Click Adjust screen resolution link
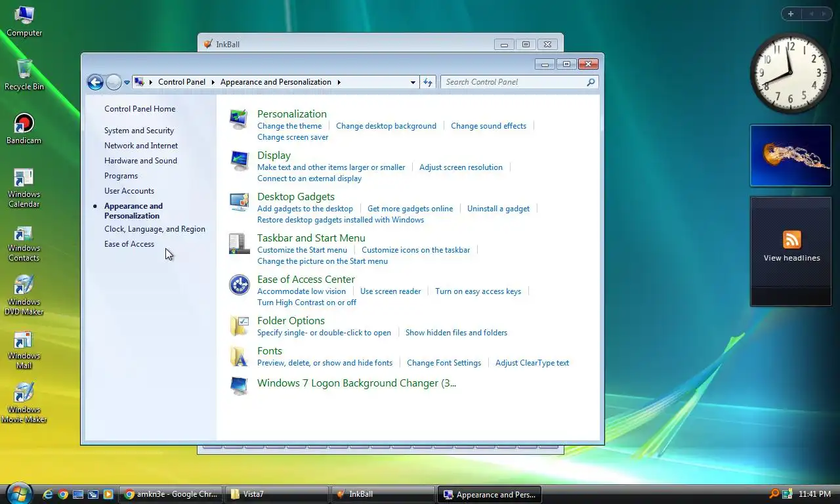 461,167
